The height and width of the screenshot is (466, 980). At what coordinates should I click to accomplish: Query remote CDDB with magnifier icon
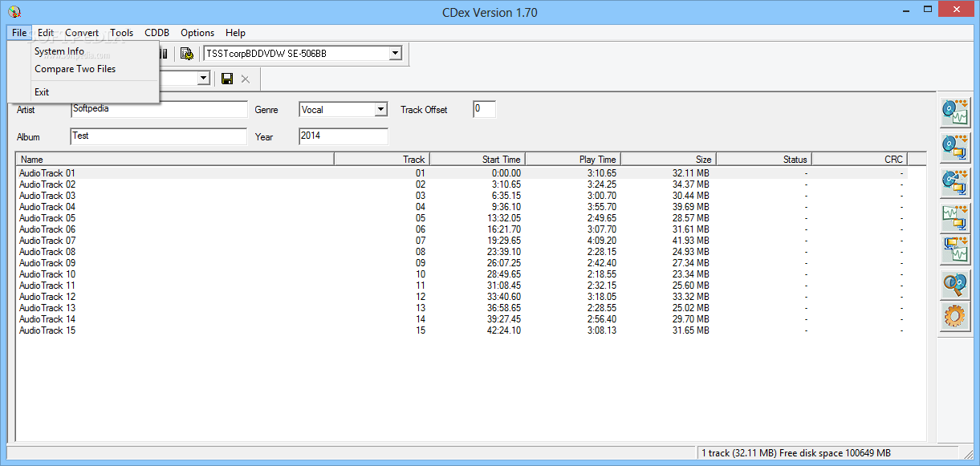pos(954,285)
